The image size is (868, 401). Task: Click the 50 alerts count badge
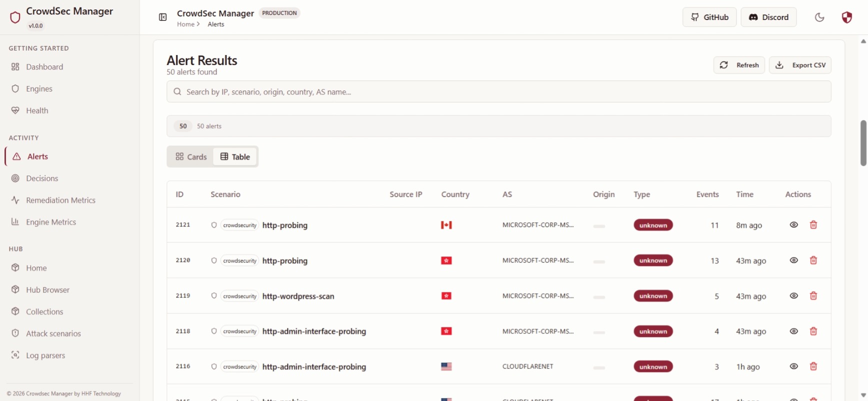pos(183,126)
